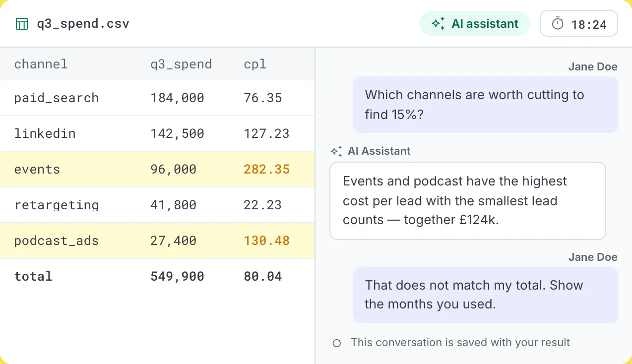Open the AI assistant button
Screen dimensions: 632x364
click(x=475, y=23)
